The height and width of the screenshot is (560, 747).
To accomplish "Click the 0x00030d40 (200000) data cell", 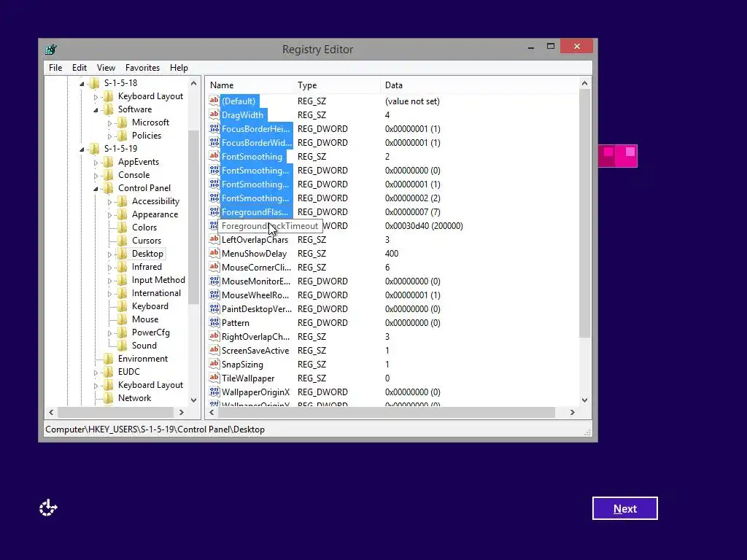I will pos(424,226).
